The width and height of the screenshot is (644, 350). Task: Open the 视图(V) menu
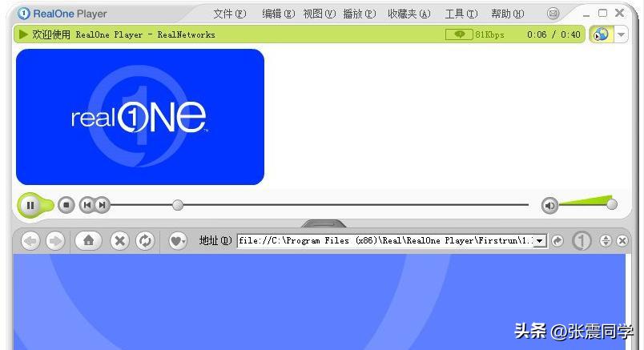tap(319, 14)
